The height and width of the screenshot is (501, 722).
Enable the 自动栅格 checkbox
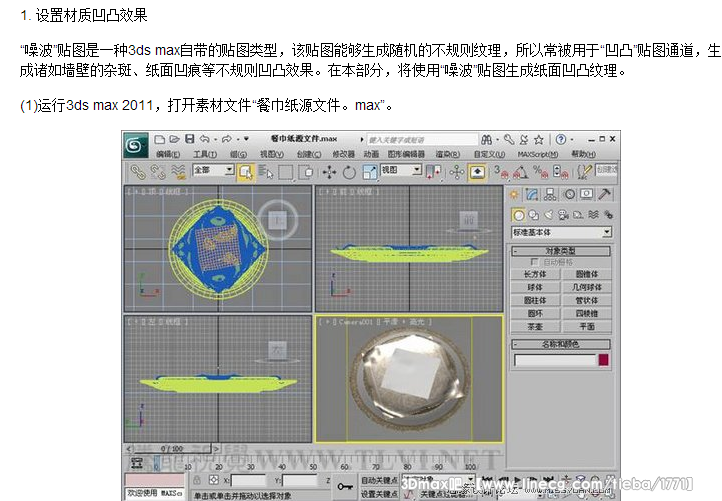[534, 262]
